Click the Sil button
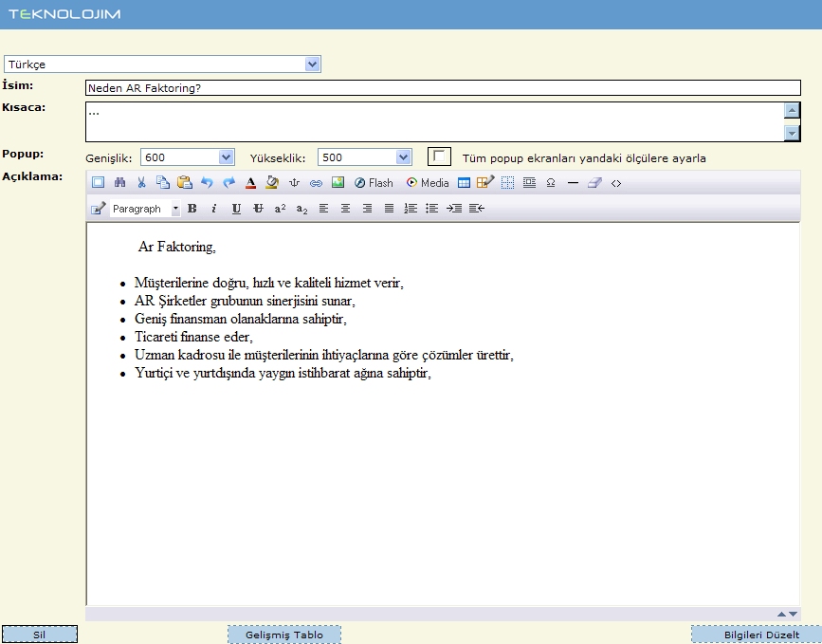 40,635
